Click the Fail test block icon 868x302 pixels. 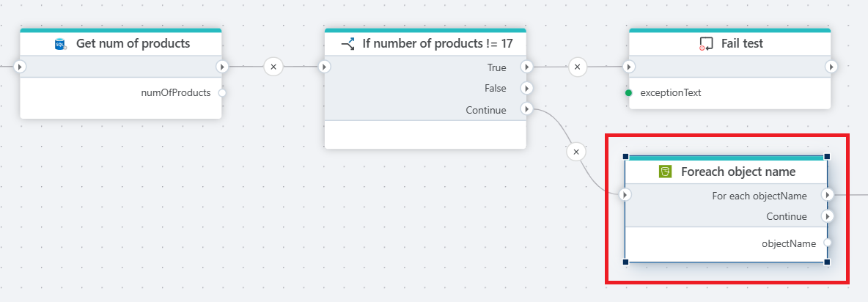pos(706,44)
